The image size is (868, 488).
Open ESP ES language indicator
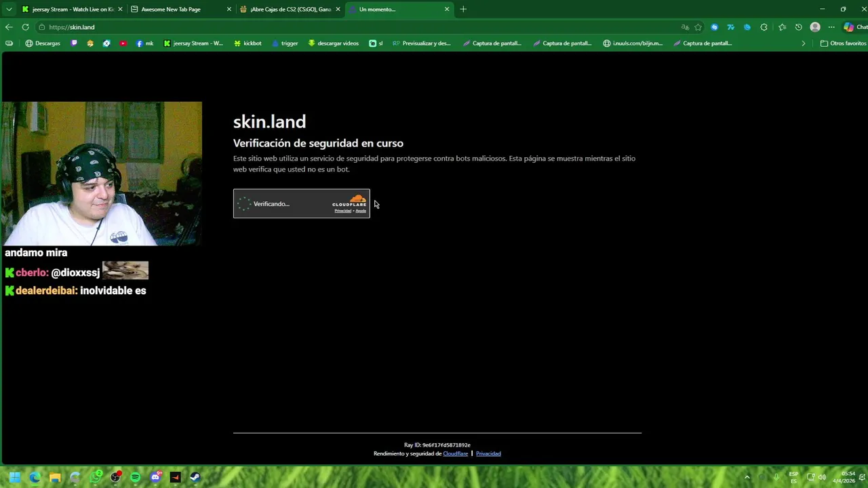pos(793,477)
